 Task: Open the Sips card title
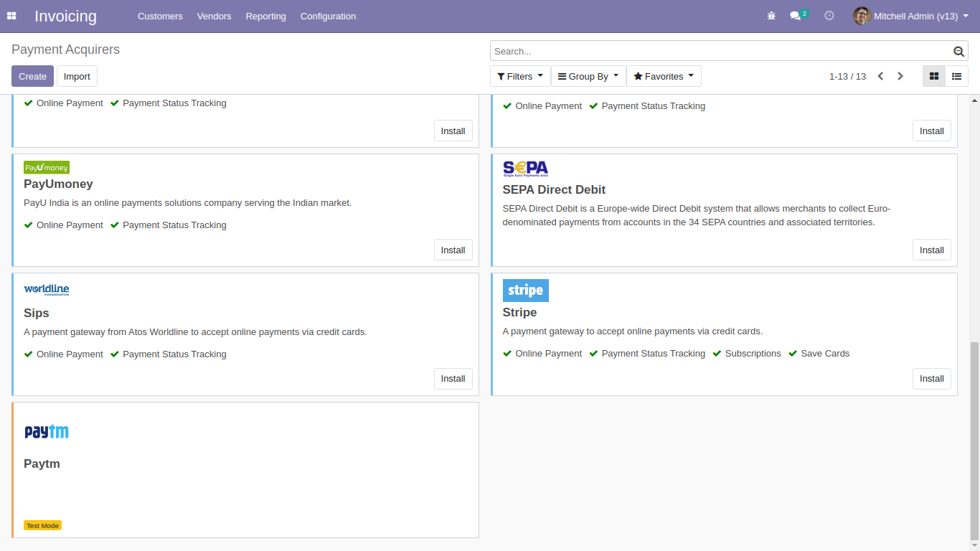[x=37, y=314]
